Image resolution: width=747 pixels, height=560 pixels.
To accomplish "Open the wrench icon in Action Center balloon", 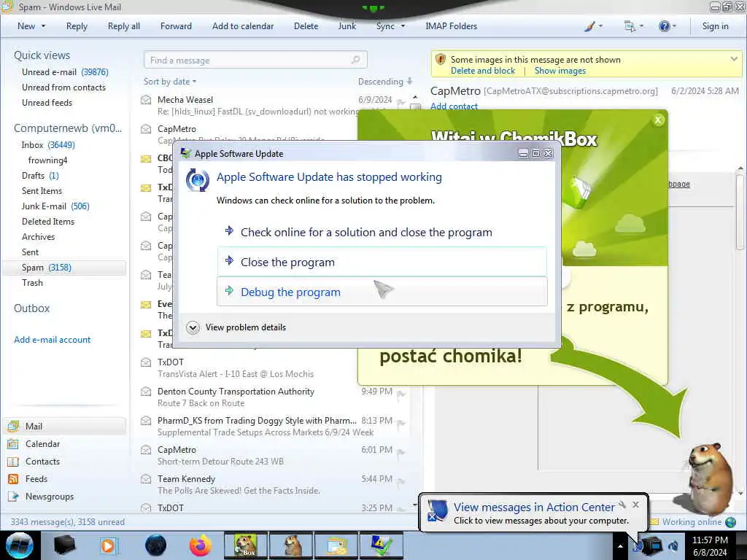I will coord(622,505).
